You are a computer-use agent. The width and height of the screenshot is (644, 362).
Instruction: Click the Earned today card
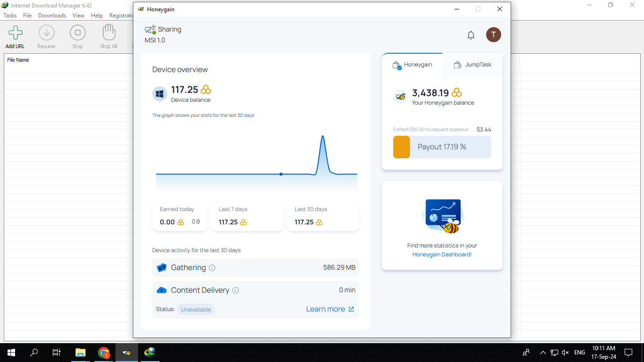point(180,217)
